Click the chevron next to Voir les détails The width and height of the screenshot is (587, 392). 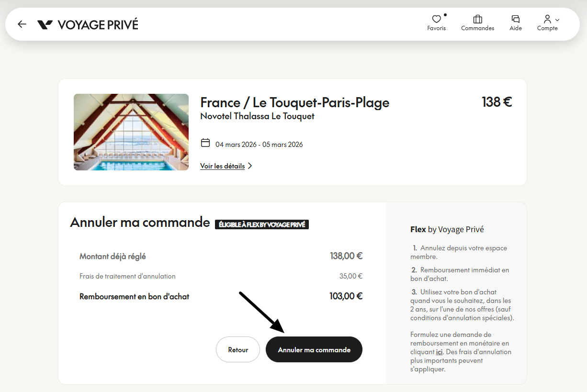coord(250,166)
